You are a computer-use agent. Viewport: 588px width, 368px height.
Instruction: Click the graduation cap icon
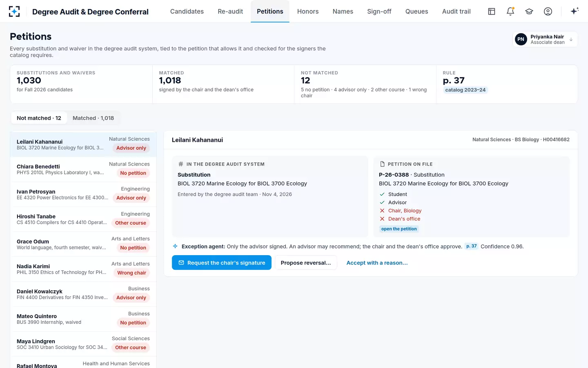click(529, 11)
